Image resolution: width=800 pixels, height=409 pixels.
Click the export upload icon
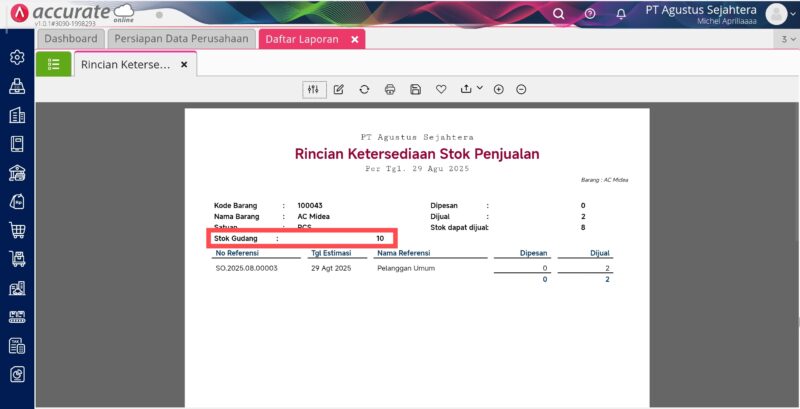click(x=466, y=89)
